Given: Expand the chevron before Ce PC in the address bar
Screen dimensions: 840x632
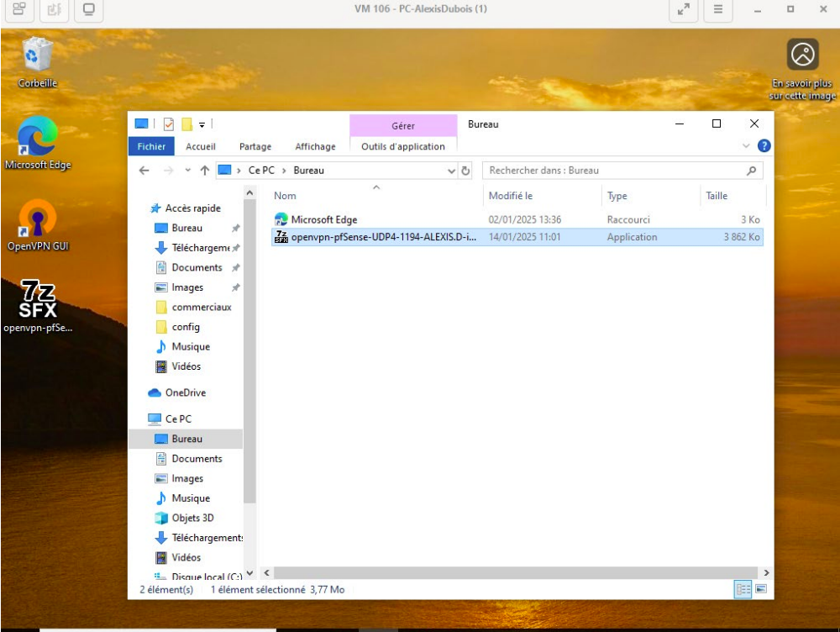Looking at the screenshot, I should [x=239, y=171].
